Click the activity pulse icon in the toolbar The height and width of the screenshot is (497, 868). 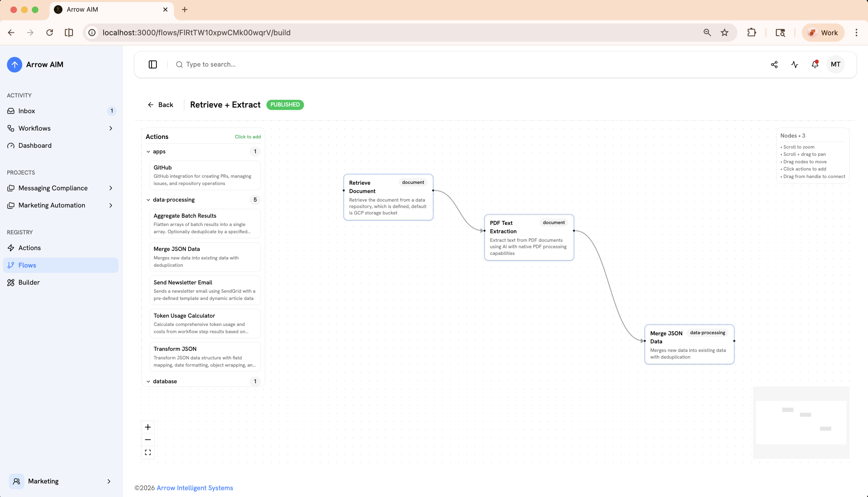pos(795,64)
